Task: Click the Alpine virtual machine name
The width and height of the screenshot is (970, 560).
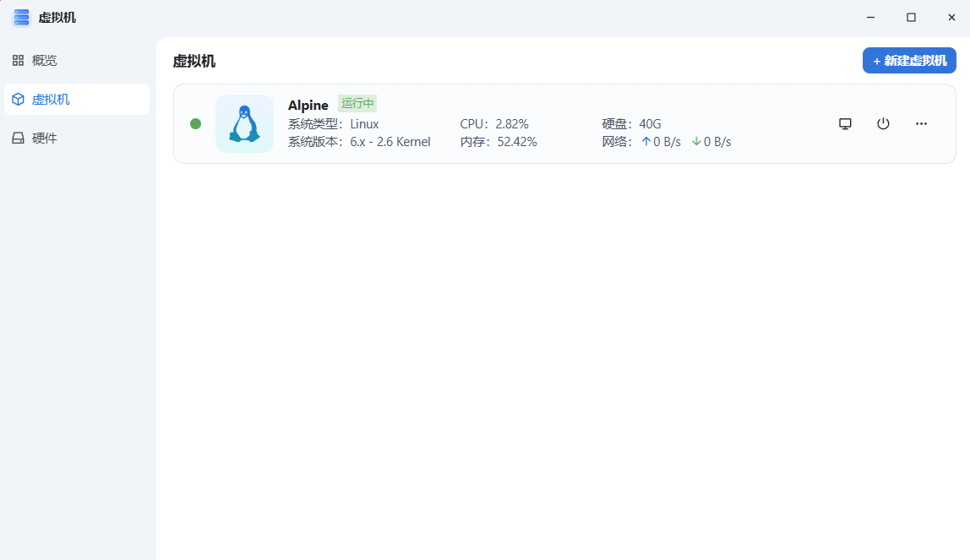Action: tap(308, 106)
